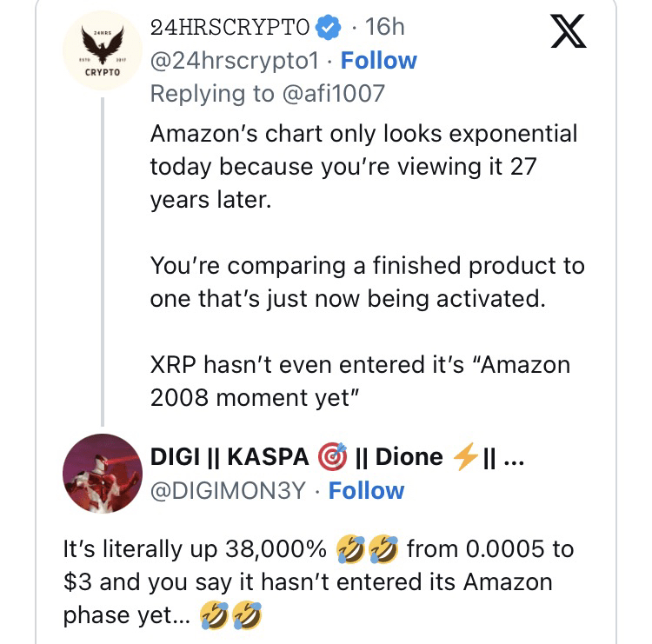
Task: Click the blue verified badge beside 24HRSCRYPTO
Action: click(328, 29)
